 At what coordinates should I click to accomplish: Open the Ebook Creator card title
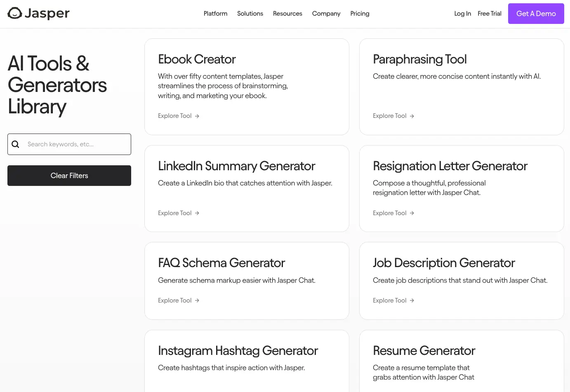197,59
